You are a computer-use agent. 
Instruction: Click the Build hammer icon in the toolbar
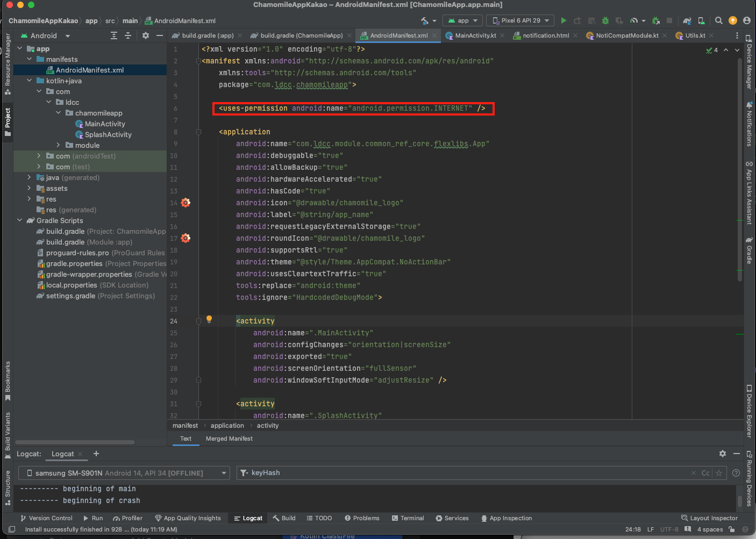(x=425, y=20)
